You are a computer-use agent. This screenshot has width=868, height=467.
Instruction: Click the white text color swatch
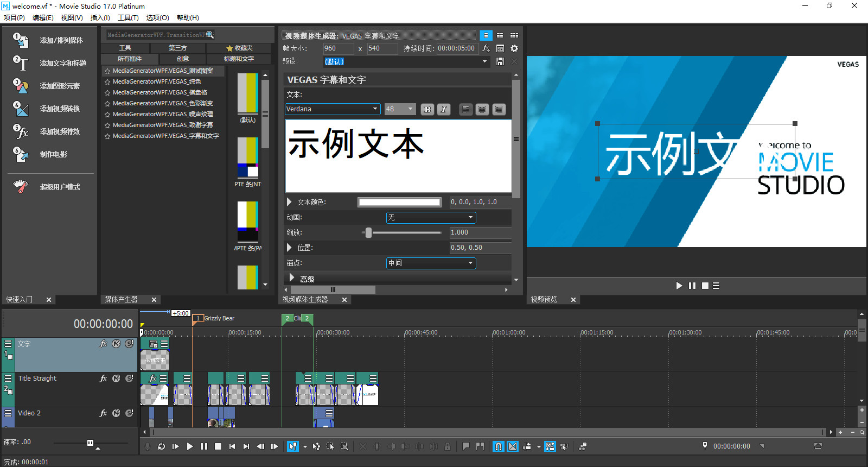tap(399, 202)
